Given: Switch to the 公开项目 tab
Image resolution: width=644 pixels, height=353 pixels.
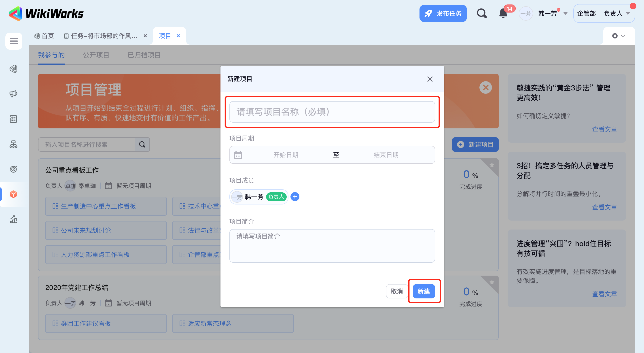Looking at the screenshot, I should click(96, 55).
